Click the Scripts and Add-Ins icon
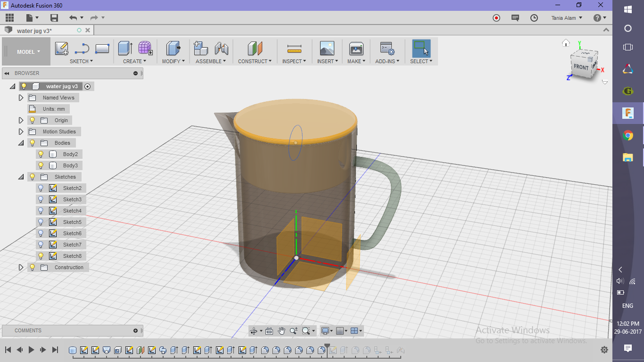The height and width of the screenshot is (362, 644). (x=387, y=49)
